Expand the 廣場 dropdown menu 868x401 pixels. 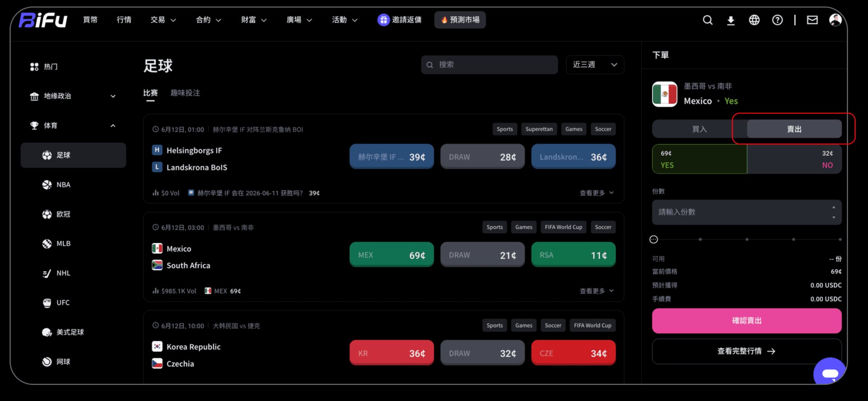tap(299, 20)
